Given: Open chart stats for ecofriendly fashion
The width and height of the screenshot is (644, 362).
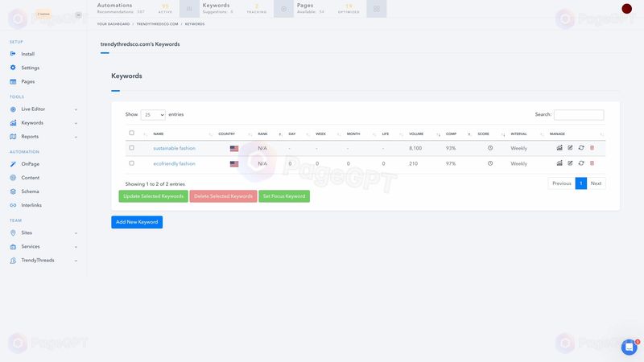Looking at the screenshot, I should tap(559, 163).
